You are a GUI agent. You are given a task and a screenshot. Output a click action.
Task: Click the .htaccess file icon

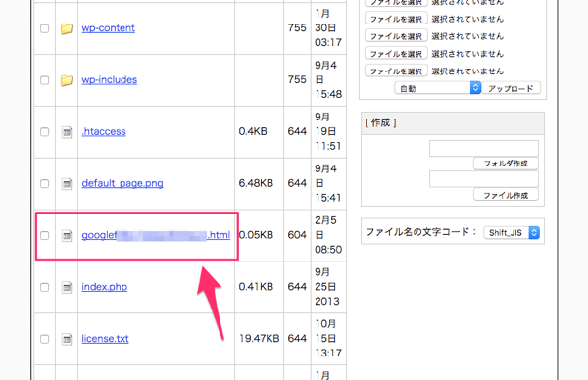67,132
